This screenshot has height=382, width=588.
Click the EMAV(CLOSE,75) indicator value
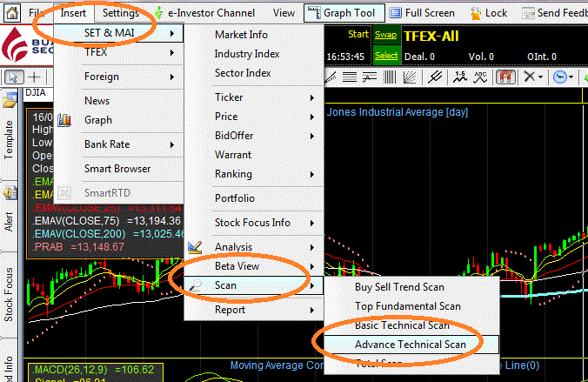(x=154, y=221)
